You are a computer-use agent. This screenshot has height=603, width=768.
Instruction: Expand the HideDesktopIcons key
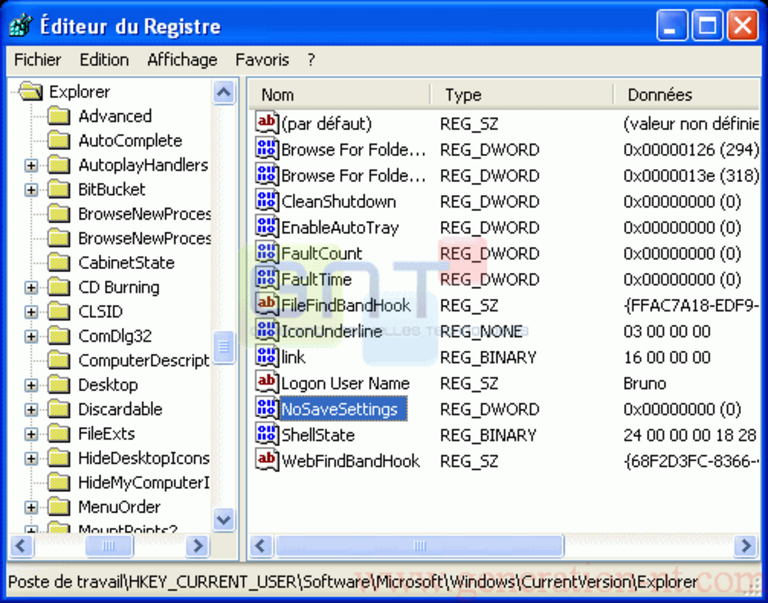31,458
